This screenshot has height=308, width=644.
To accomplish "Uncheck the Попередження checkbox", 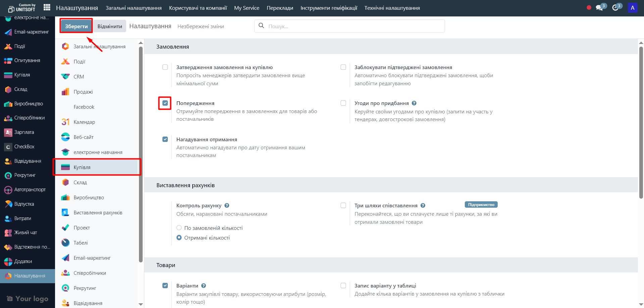I will (165, 103).
